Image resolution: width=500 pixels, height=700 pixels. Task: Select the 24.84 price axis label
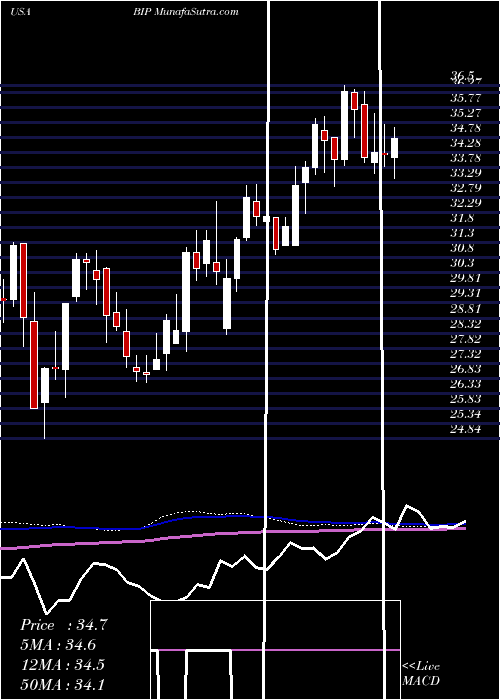(x=466, y=429)
